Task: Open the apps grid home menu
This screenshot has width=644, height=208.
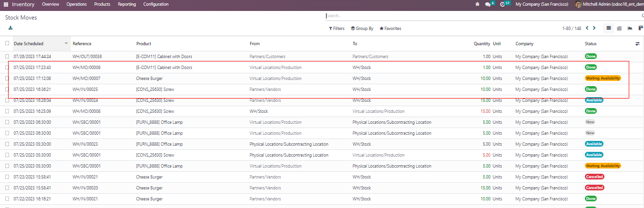Action: coord(6,4)
